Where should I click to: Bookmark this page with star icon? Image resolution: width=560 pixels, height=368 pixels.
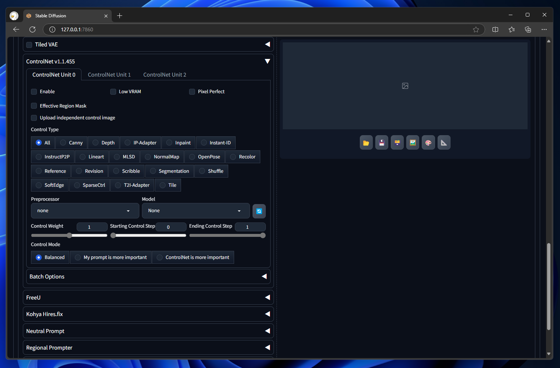(x=476, y=30)
